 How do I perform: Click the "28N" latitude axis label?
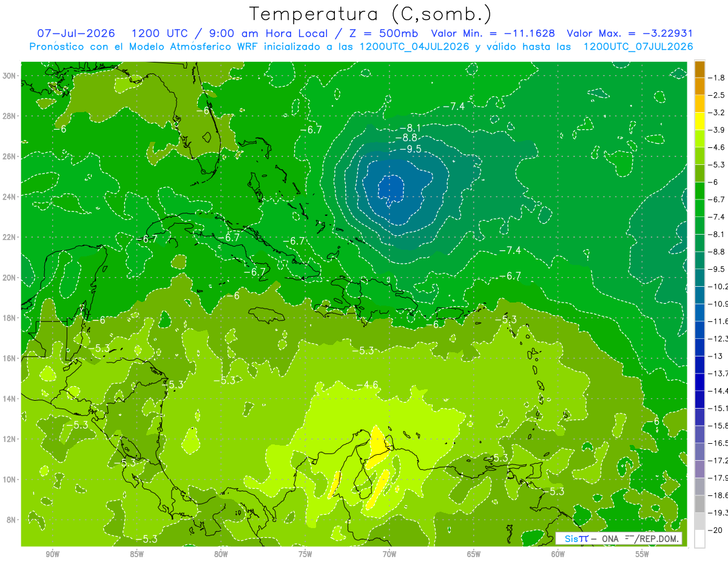(10, 116)
